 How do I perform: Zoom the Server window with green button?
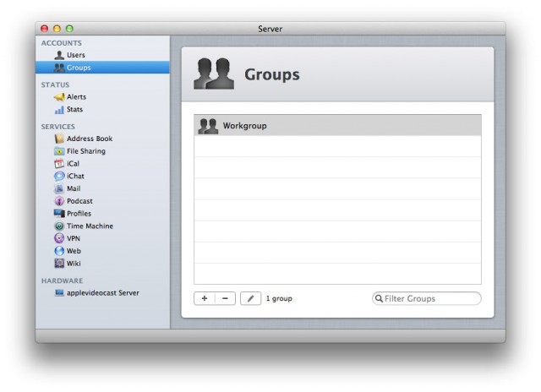pyautogui.click(x=69, y=29)
